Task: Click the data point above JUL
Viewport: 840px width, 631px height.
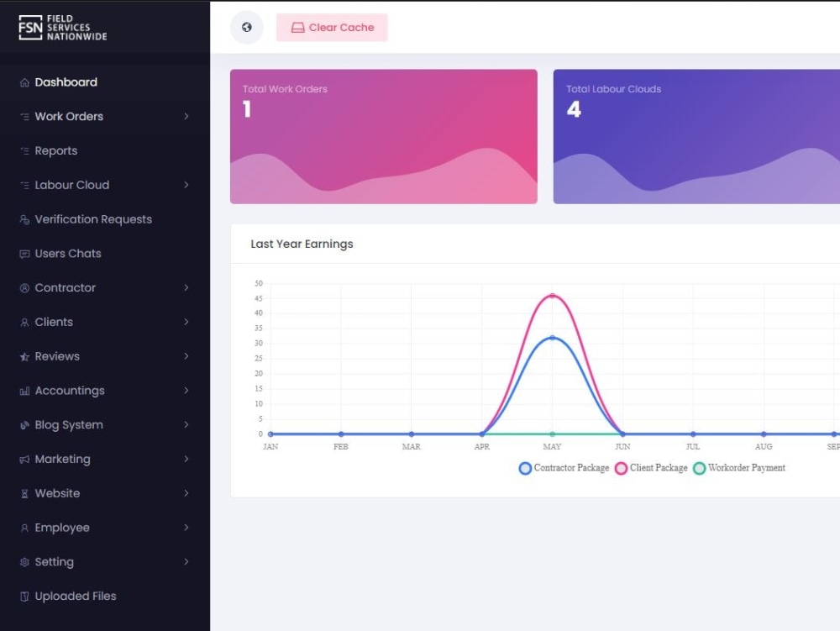Action: tap(693, 434)
